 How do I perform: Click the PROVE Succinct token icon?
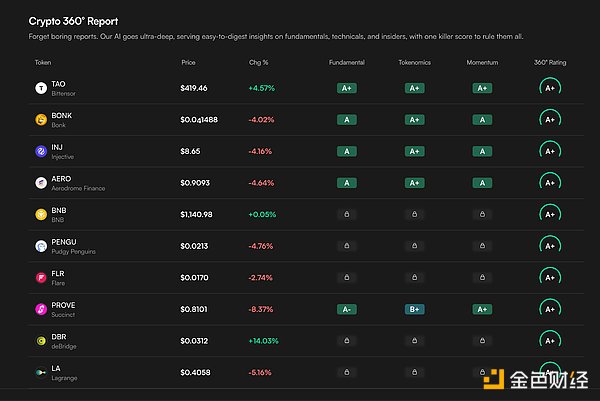(x=41, y=309)
